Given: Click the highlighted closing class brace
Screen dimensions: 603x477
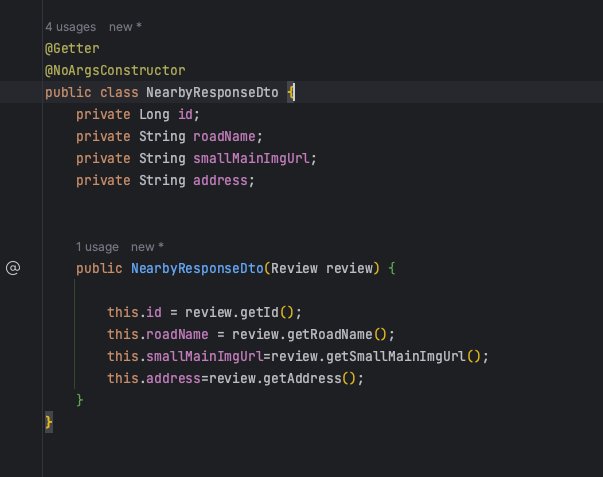Looking at the screenshot, I should (49, 422).
